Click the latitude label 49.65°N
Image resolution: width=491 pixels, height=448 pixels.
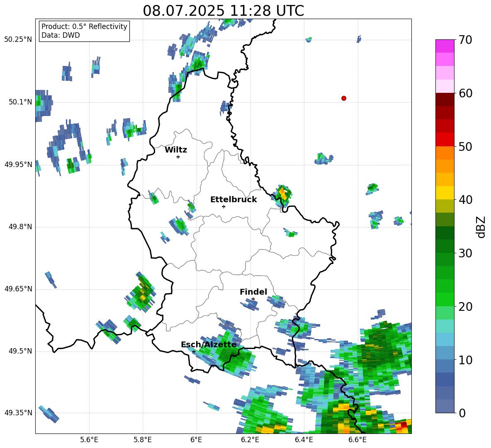coord(18,289)
